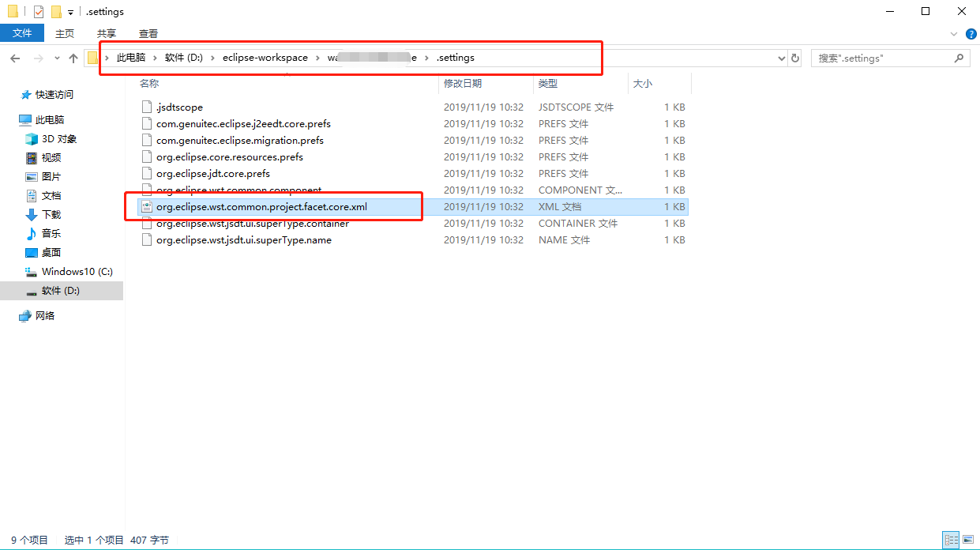This screenshot has width=980, height=550.
Task: Click inside the search .settings box
Action: click(877, 58)
